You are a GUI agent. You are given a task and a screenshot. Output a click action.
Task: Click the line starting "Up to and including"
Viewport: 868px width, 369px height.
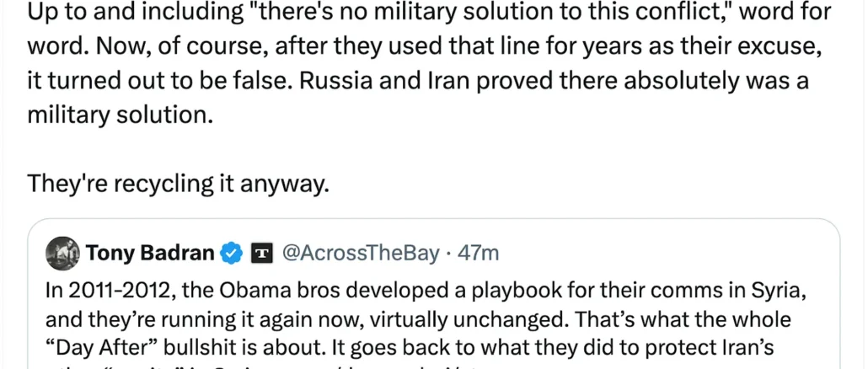coord(430,12)
